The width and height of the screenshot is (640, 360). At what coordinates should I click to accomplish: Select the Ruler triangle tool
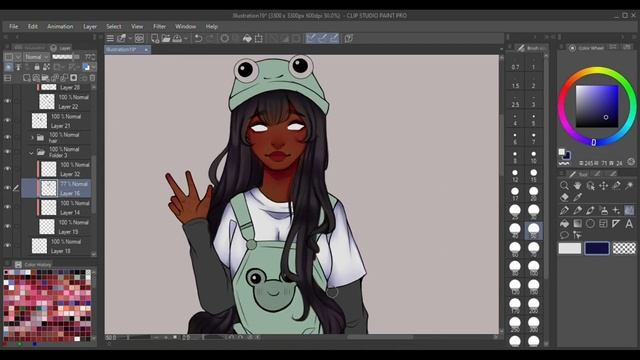616,223
